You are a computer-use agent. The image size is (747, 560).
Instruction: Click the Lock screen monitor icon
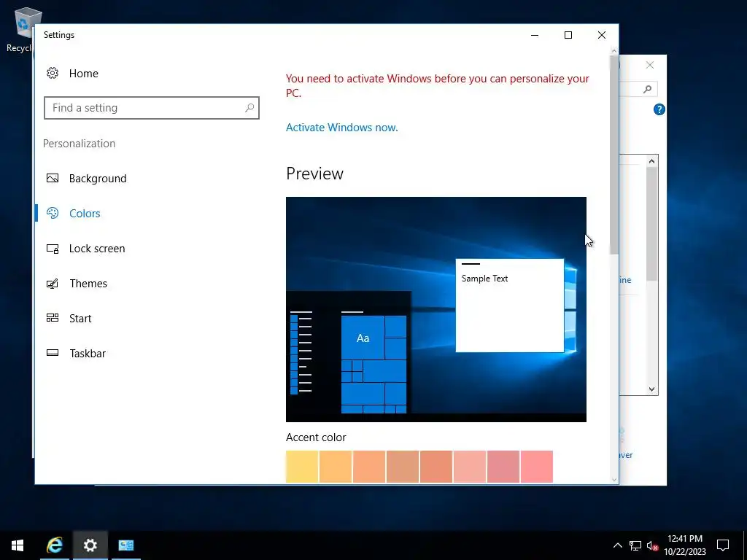pyautogui.click(x=53, y=248)
